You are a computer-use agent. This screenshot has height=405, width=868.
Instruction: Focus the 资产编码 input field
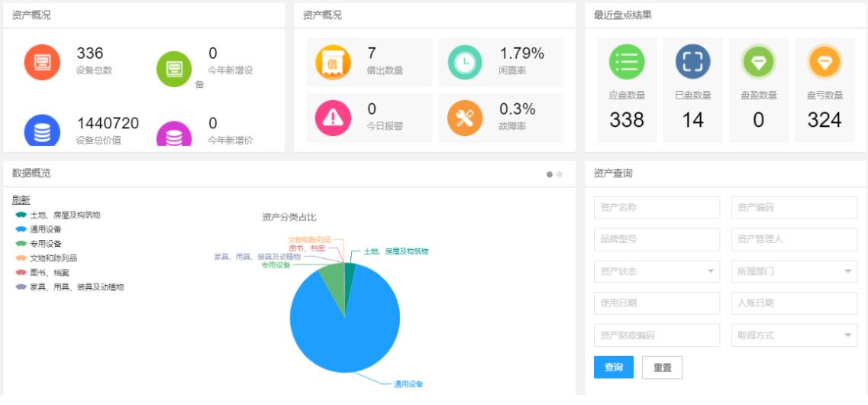794,208
